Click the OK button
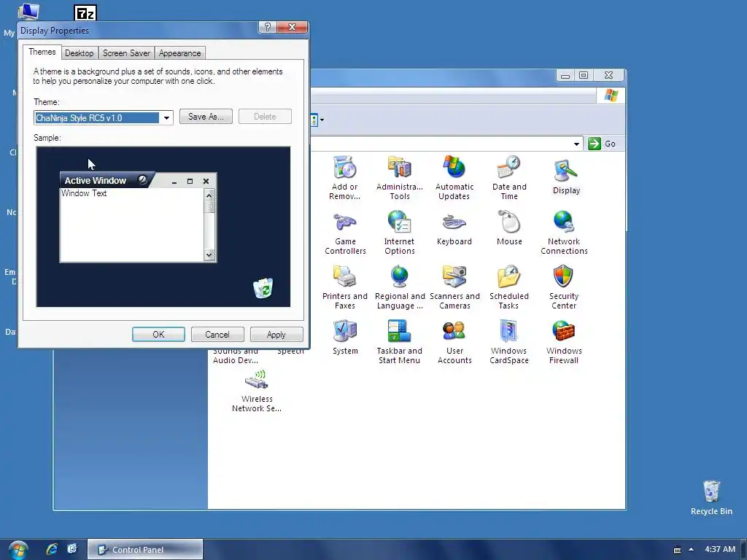 point(158,334)
